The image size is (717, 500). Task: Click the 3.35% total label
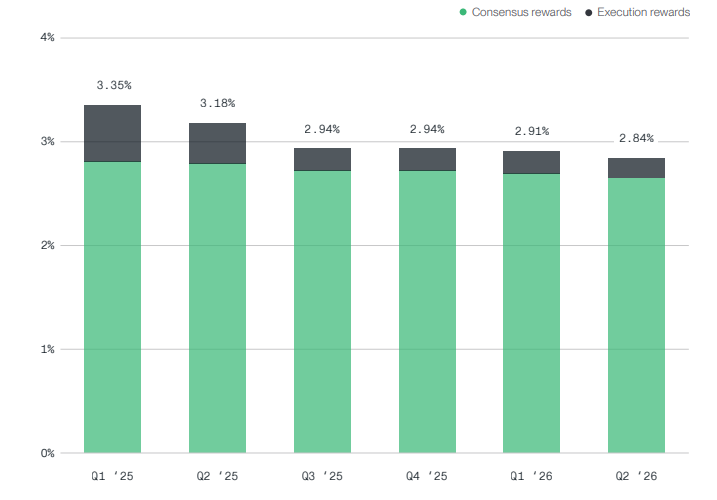coord(114,85)
